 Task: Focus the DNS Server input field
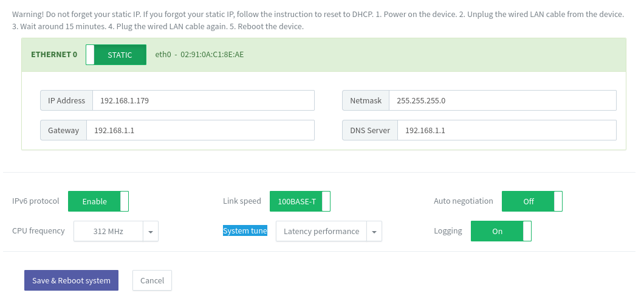pos(507,130)
